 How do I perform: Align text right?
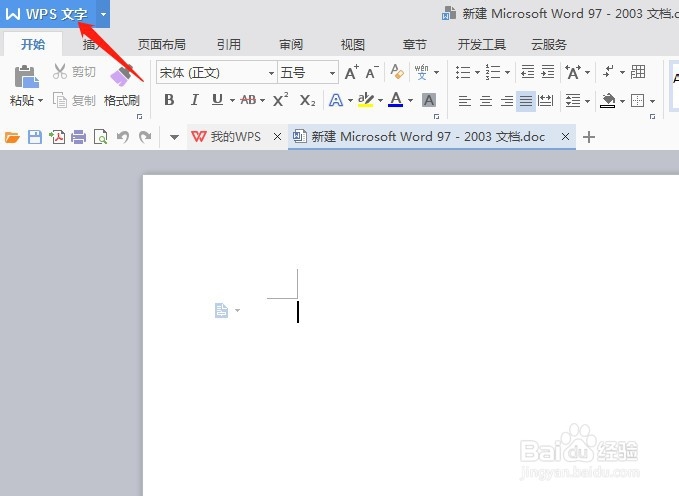[x=507, y=101]
